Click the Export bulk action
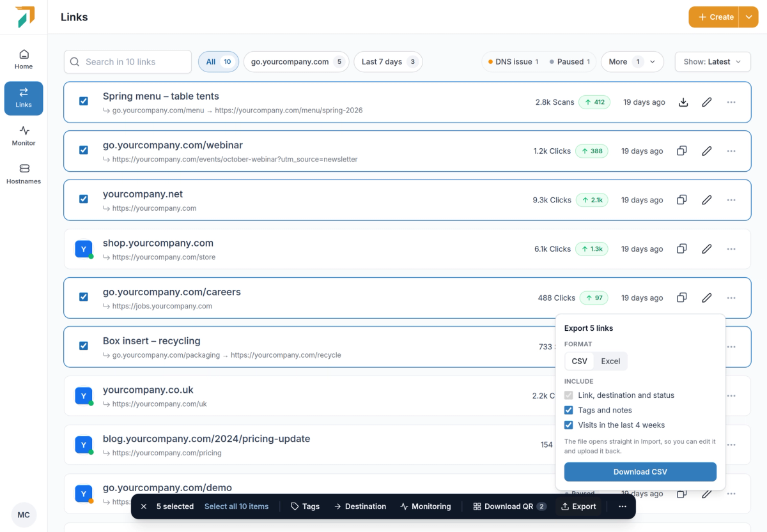 (578, 506)
